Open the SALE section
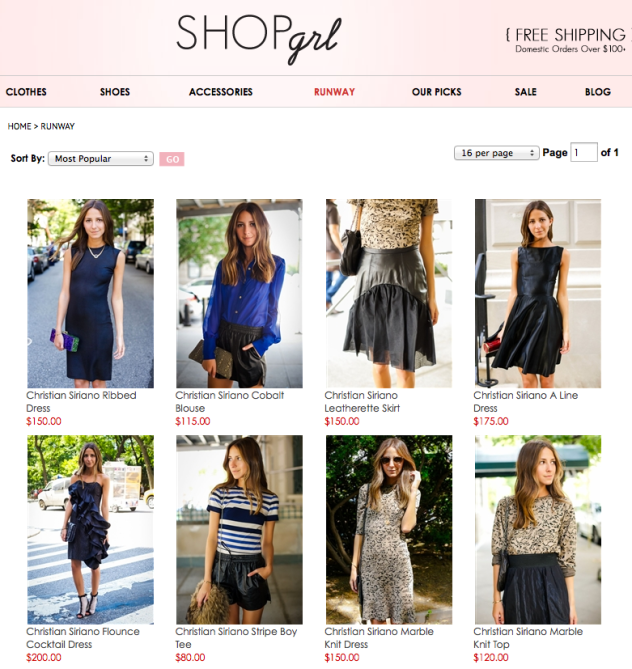 pos(525,92)
